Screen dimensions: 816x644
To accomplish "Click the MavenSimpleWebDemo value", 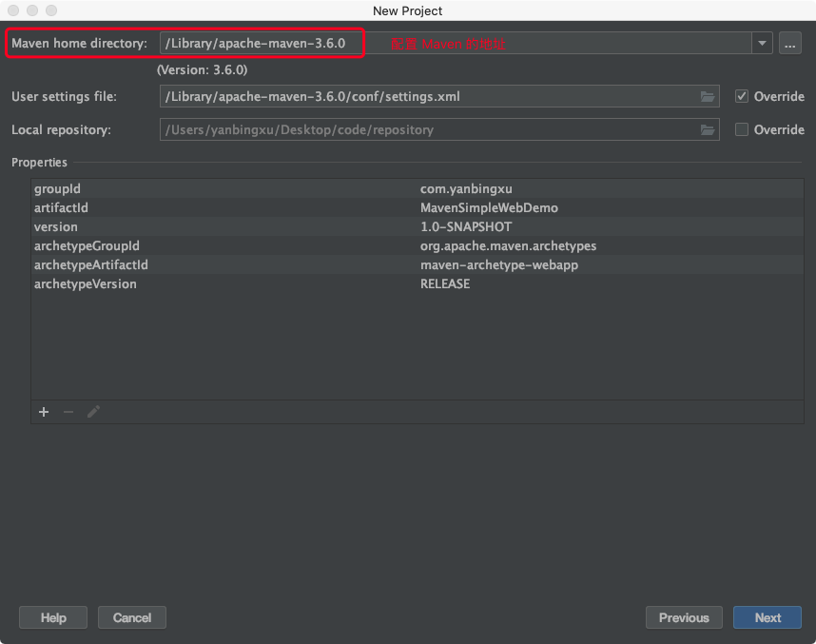I will [489, 207].
